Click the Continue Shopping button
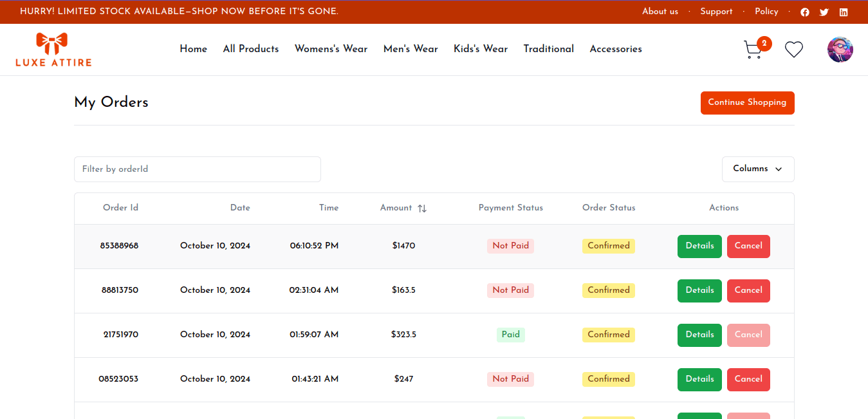The height and width of the screenshot is (419, 868). 747,103
